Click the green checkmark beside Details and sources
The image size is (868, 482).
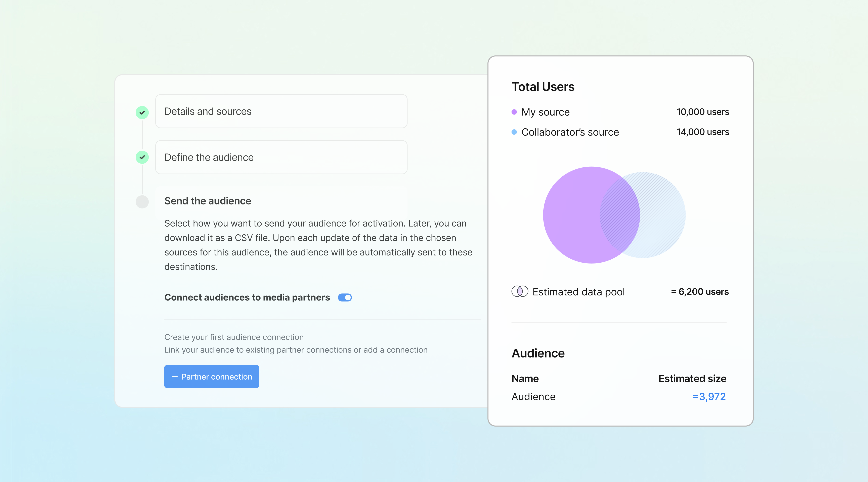coord(142,112)
